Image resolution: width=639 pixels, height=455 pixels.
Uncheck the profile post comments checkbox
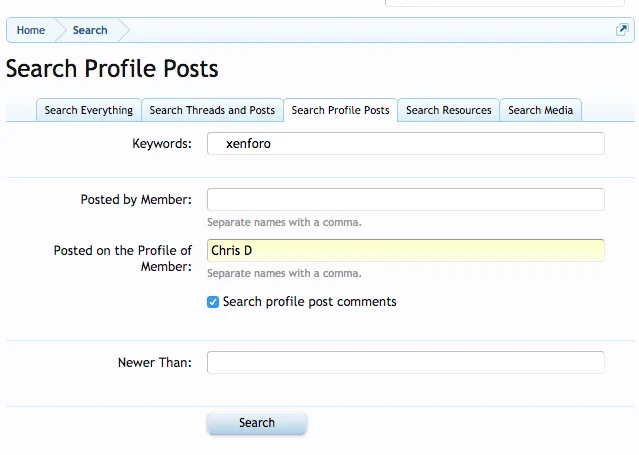tap(213, 302)
